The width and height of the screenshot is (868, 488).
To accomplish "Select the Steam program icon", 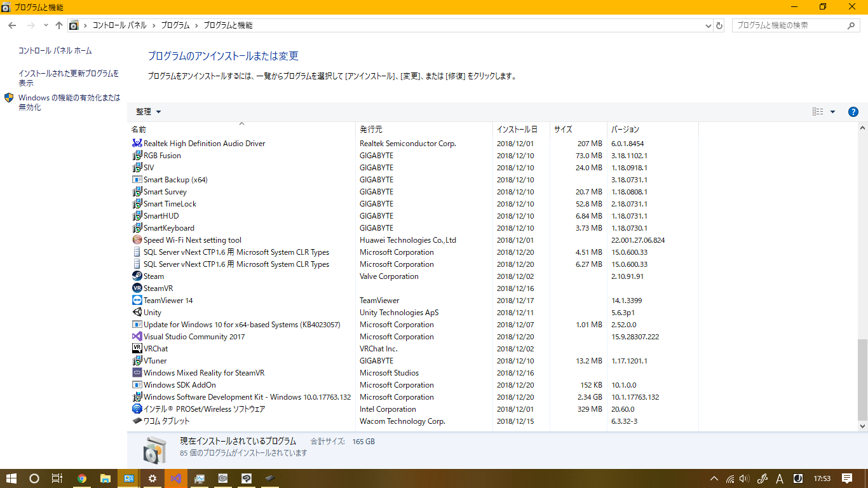I will click(x=137, y=276).
